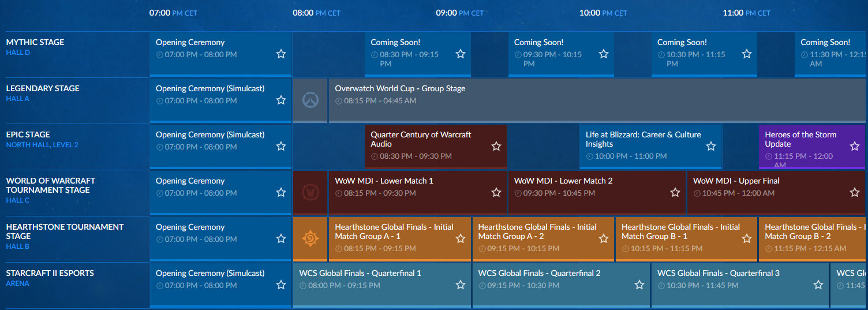Open Overwatch World Cup - Group Stage event
Image resolution: width=868 pixels, height=310 pixels.
(x=400, y=89)
